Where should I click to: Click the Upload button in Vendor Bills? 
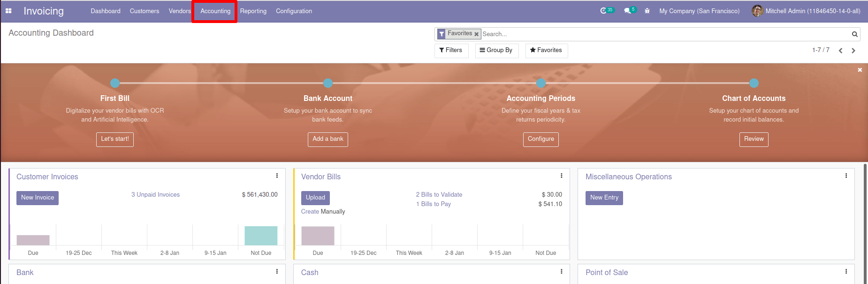click(315, 198)
